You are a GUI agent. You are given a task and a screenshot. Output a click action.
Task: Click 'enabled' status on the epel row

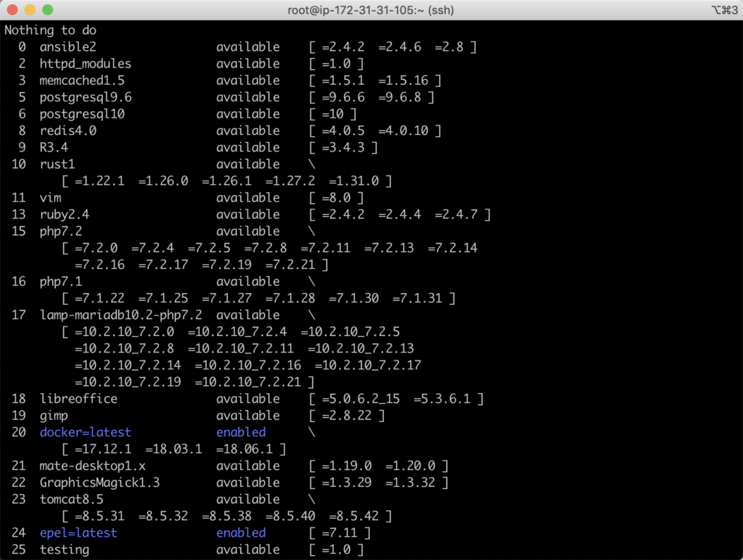pos(241,533)
